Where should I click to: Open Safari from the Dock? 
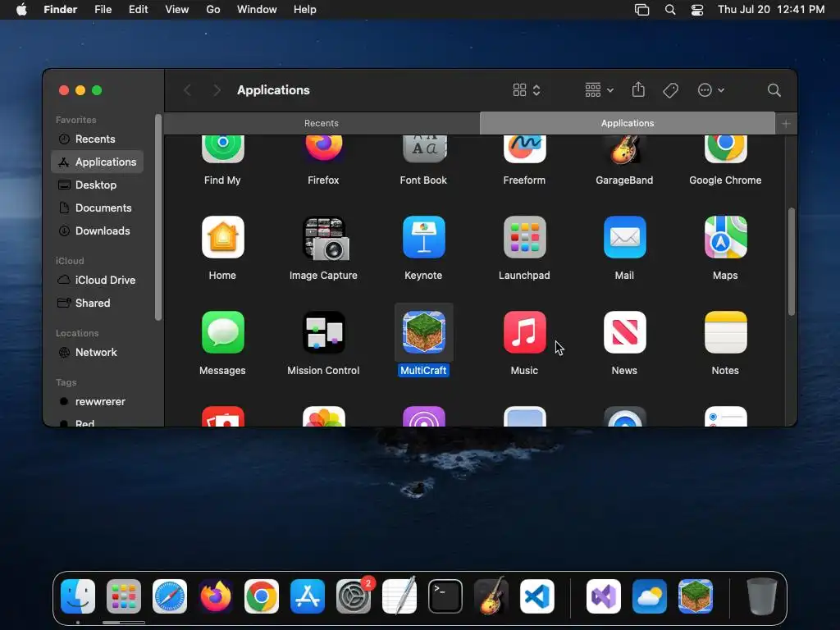coord(170,596)
